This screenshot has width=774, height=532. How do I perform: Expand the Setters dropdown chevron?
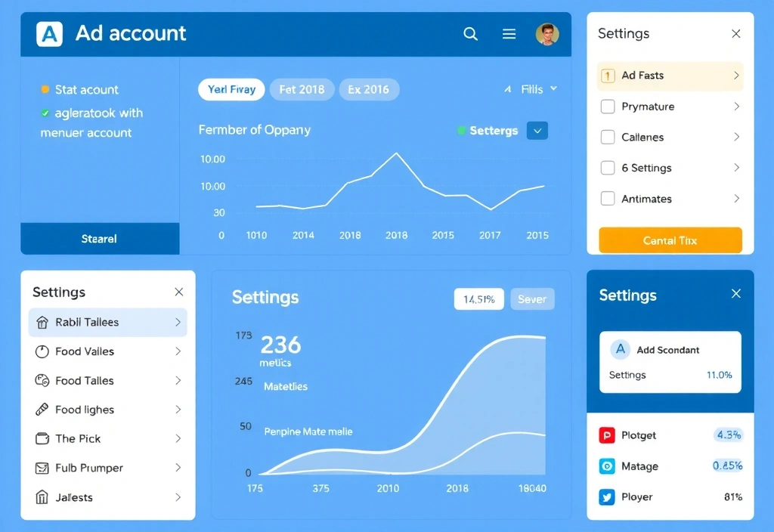pos(537,130)
